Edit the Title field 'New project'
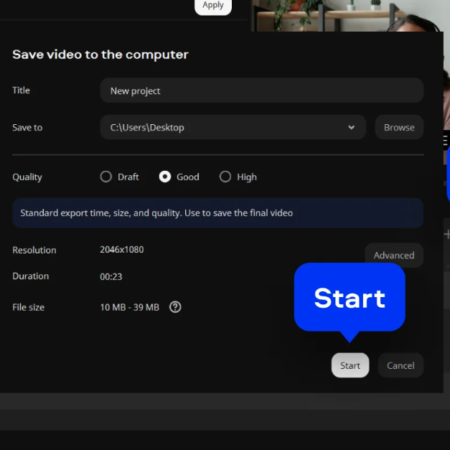The height and width of the screenshot is (450, 450). 262,90
